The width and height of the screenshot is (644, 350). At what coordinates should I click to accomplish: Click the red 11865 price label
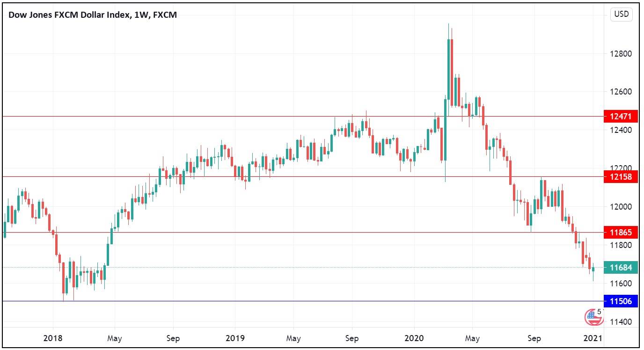pyautogui.click(x=621, y=232)
